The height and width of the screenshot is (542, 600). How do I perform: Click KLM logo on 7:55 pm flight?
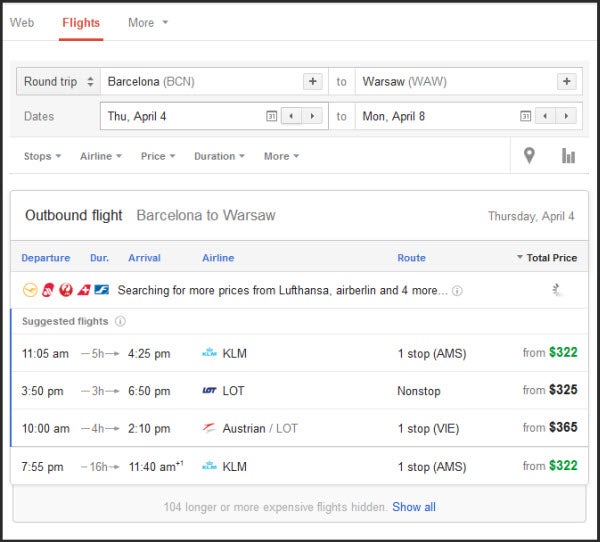209,466
